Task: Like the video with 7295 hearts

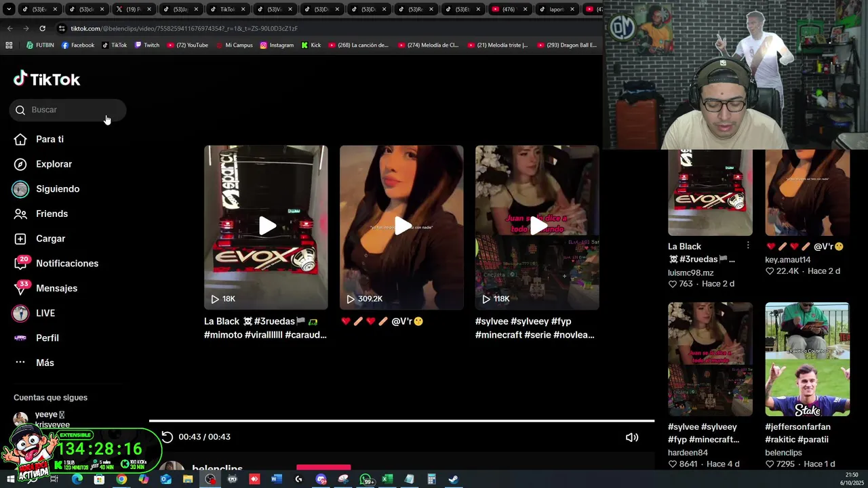Action: coord(770,464)
